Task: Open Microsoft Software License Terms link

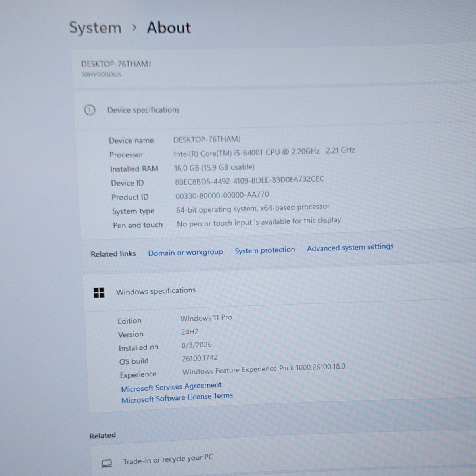Action: [177, 398]
